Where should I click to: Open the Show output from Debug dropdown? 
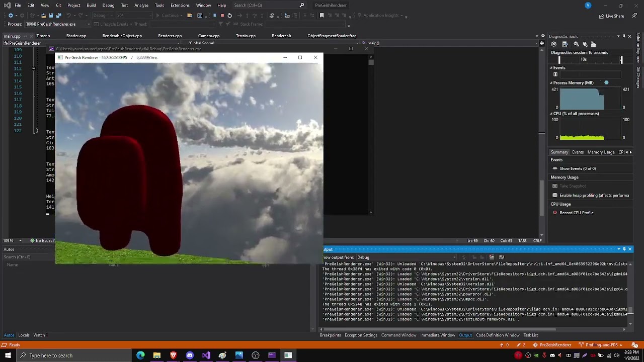pos(455,257)
